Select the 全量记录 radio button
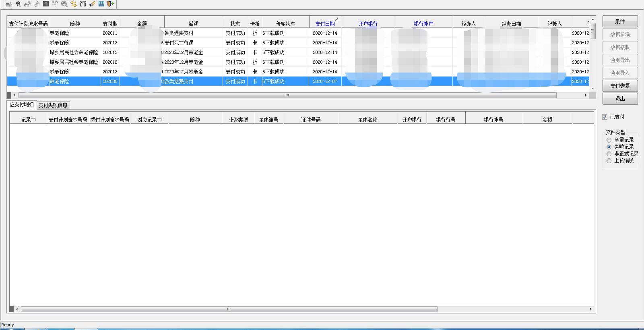This screenshot has height=330, width=644. coord(609,140)
